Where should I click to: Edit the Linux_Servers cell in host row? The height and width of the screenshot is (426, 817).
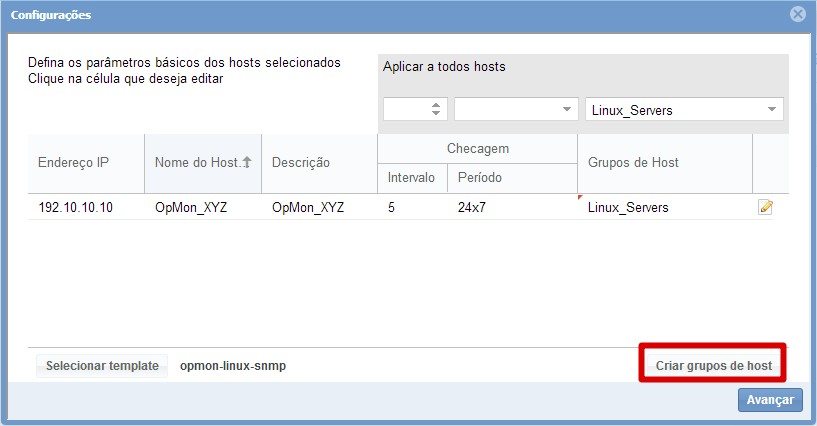pyautogui.click(x=628, y=208)
